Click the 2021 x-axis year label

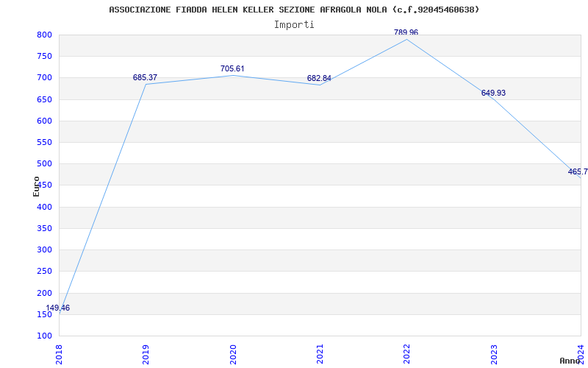click(320, 354)
